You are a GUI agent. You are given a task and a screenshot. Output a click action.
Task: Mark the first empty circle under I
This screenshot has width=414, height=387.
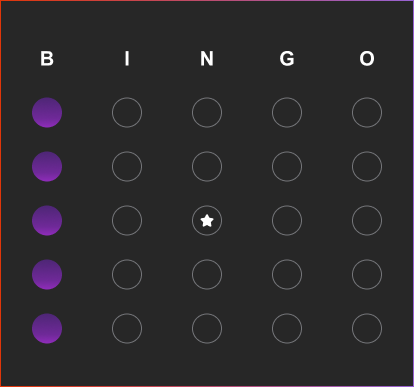(x=127, y=113)
